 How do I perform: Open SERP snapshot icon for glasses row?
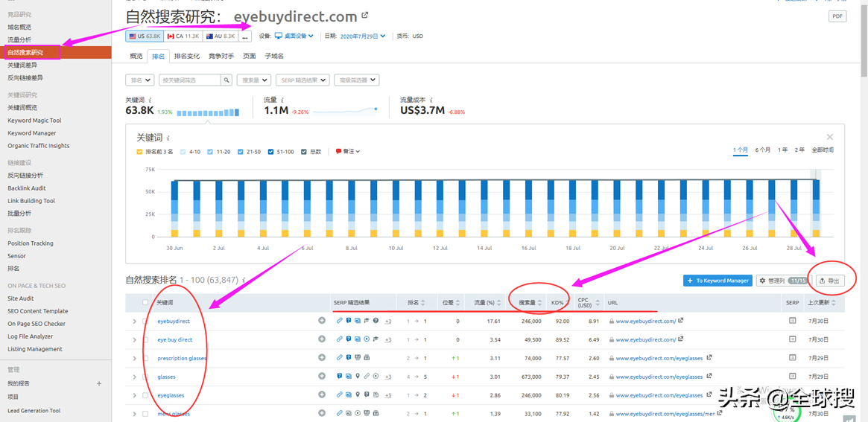(x=792, y=376)
